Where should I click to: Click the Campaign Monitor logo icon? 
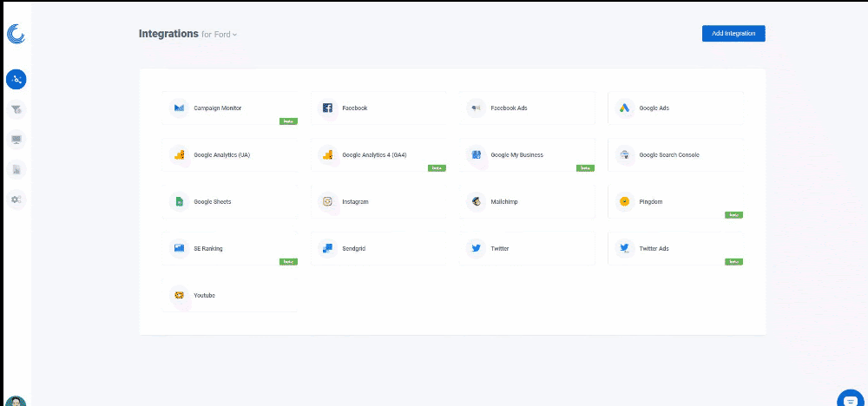[x=180, y=108]
